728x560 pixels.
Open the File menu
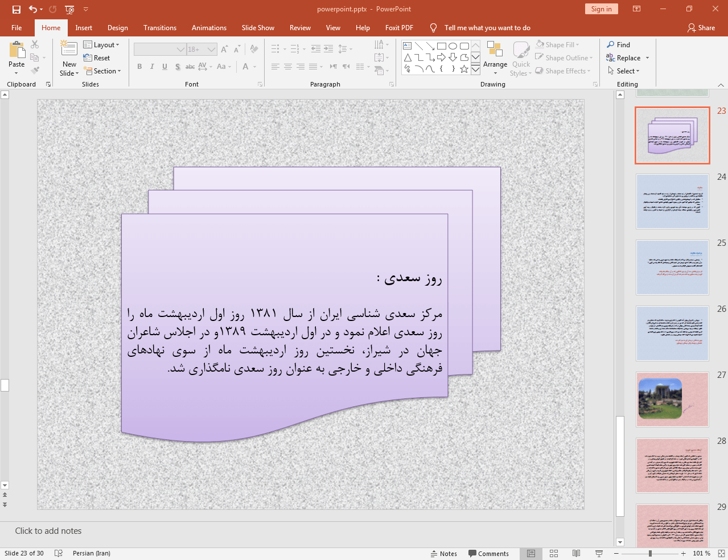tap(17, 27)
